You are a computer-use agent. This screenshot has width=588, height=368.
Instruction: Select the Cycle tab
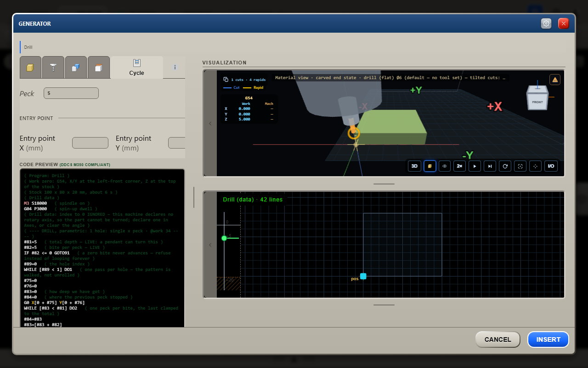pos(136,68)
